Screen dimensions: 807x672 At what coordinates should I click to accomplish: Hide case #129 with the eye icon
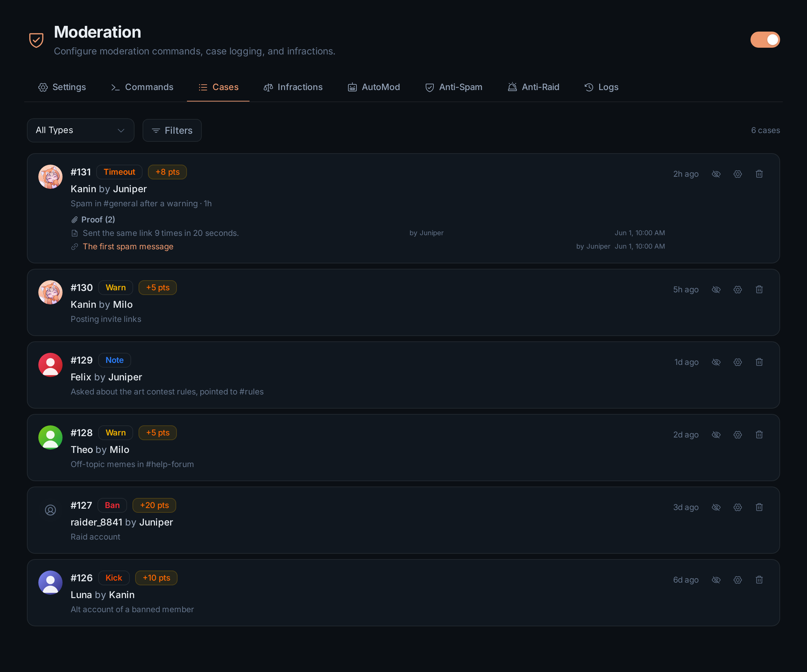716,362
